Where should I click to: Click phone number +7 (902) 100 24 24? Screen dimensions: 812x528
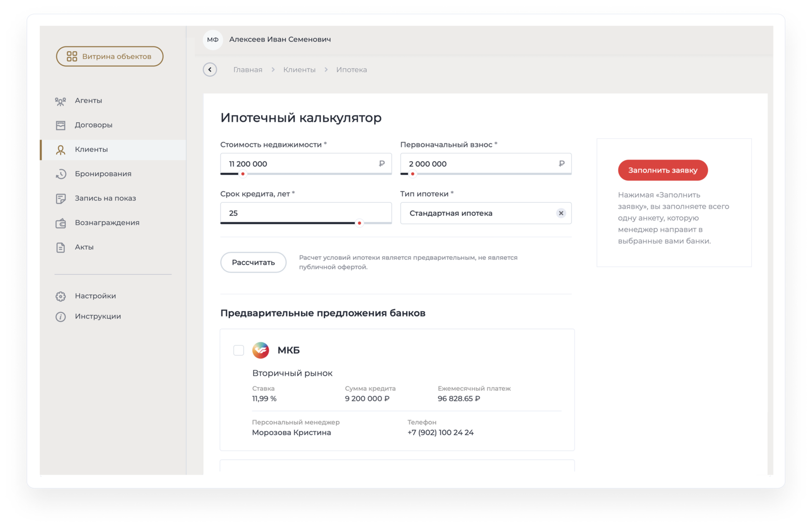tap(440, 433)
